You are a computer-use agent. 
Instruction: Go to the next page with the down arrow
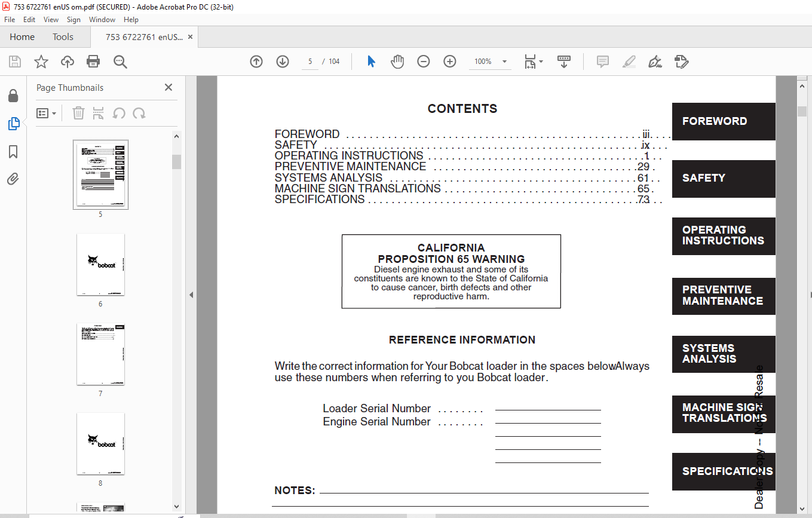(283, 62)
